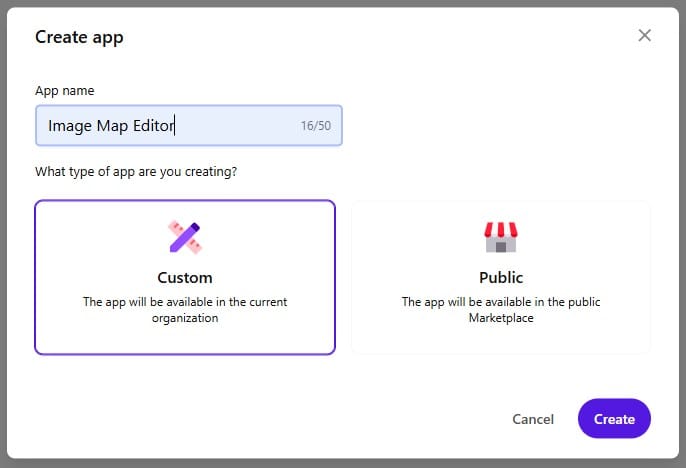Viewport: 686px width, 468px height.
Task: Click the Custom pencil and ruler icon
Action: pos(185,237)
